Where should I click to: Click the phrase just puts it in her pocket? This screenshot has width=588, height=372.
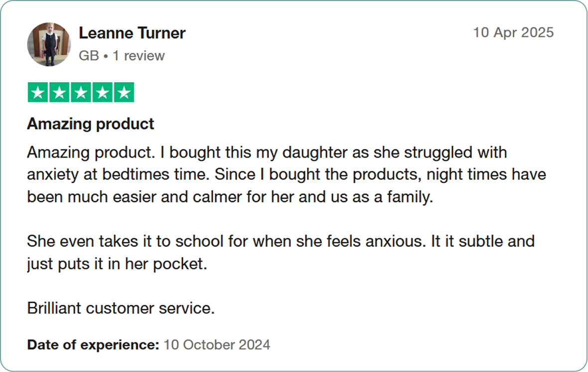[x=117, y=264]
